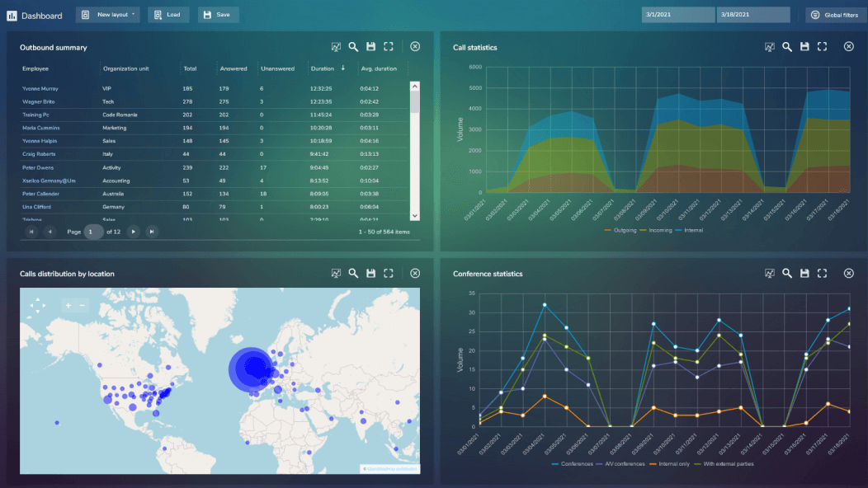The image size is (868, 488).
Task: Open the start date picker showing 3/1/2021
Action: 677,14
